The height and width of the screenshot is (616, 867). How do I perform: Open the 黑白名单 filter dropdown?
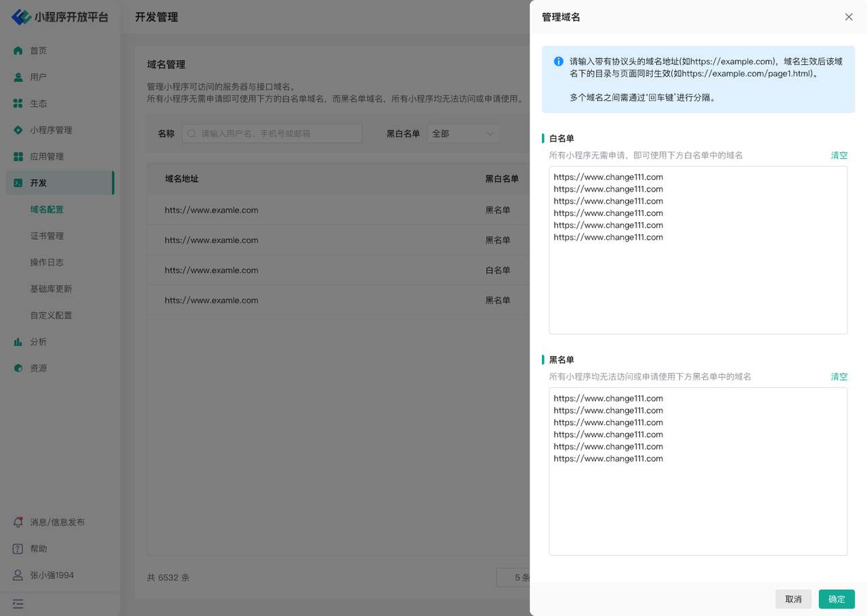tap(463, 134)
